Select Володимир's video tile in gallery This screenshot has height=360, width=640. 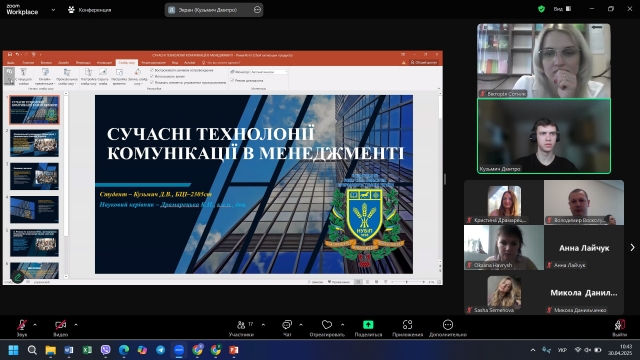584,202
